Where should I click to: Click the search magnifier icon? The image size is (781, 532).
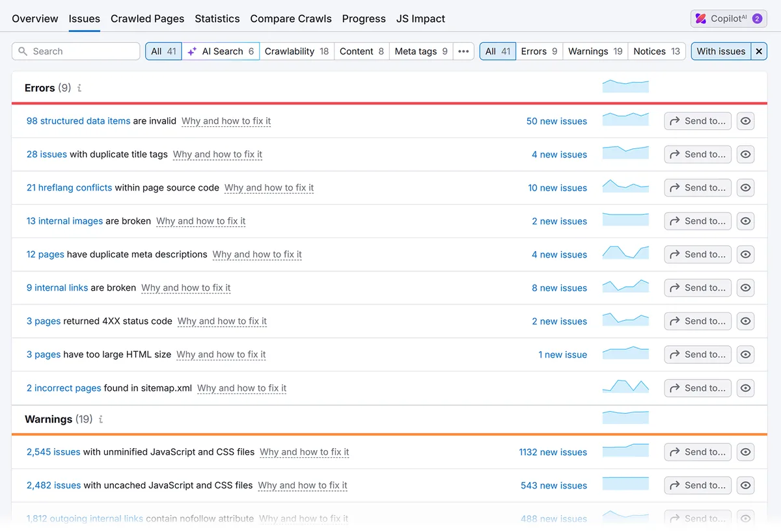point(23,51)
